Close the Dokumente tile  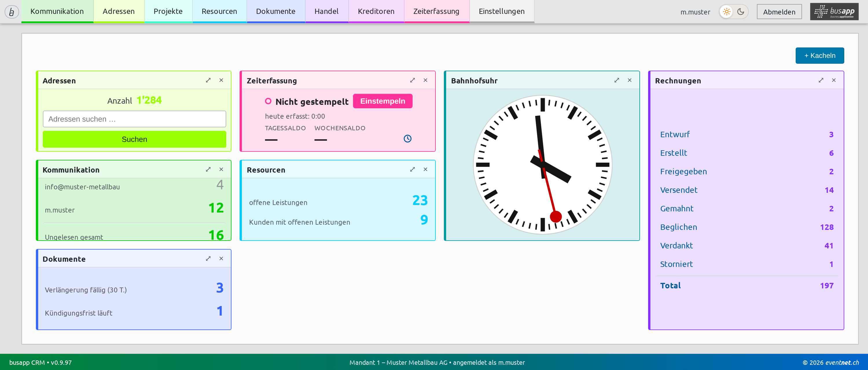point(221,259)
